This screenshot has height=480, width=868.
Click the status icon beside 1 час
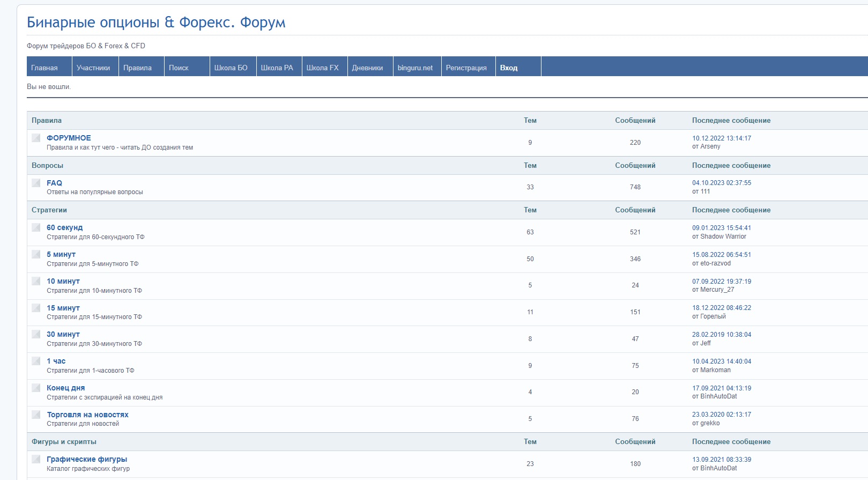[36, 361]
